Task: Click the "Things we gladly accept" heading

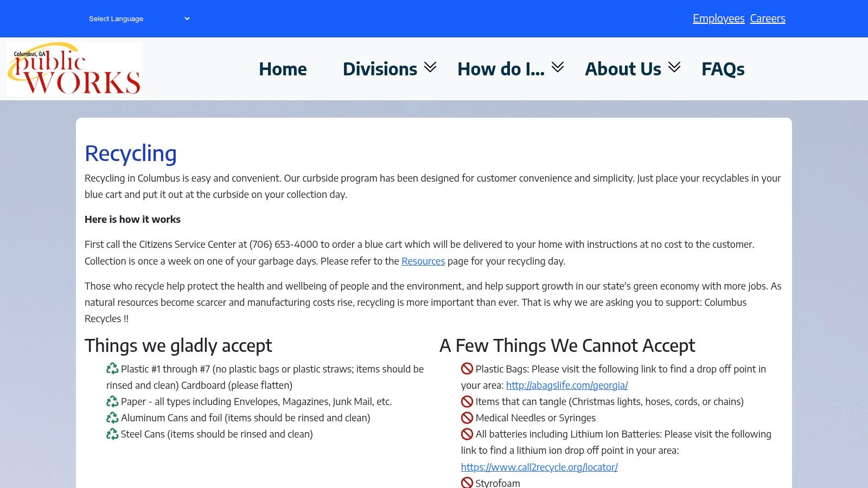Action: (x=178, y=345)
